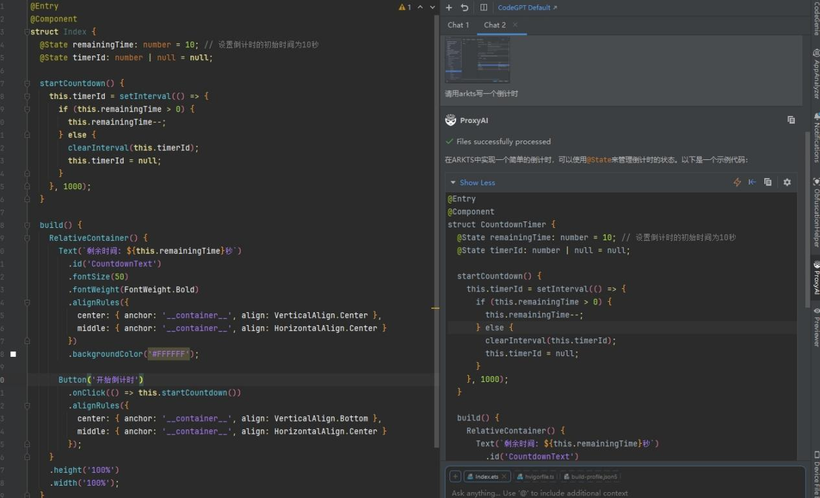Toggle the split panel layout icon

[484, 7]
